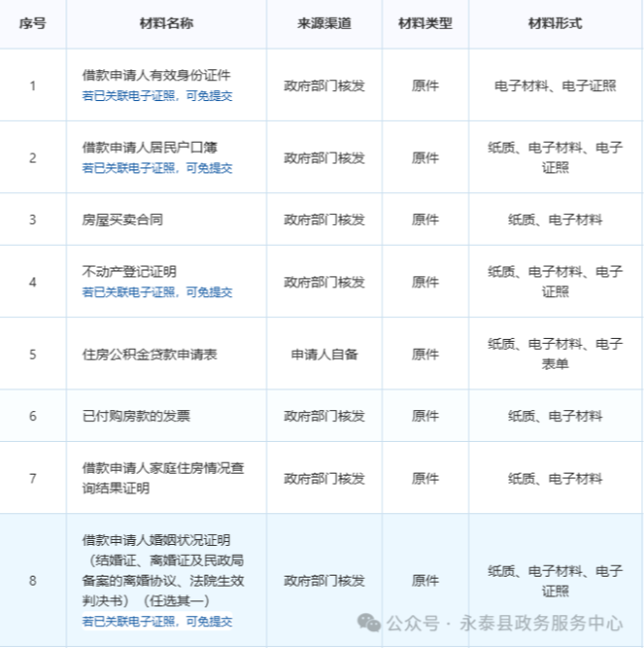Select 不动产登记证明 material name
The height and width of the screenshot is (648, 644).
(x=129, y=271)
